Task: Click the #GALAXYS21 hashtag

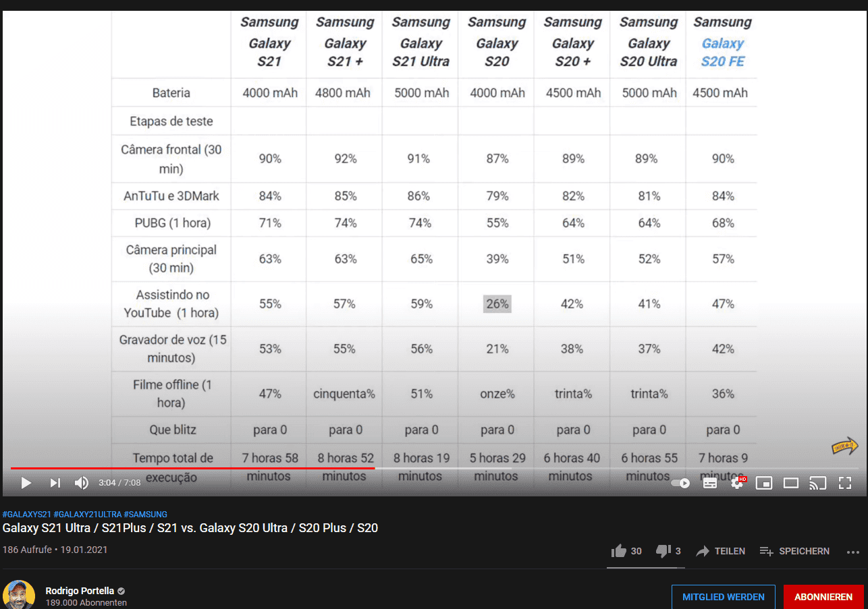Action: coord(27,515)
